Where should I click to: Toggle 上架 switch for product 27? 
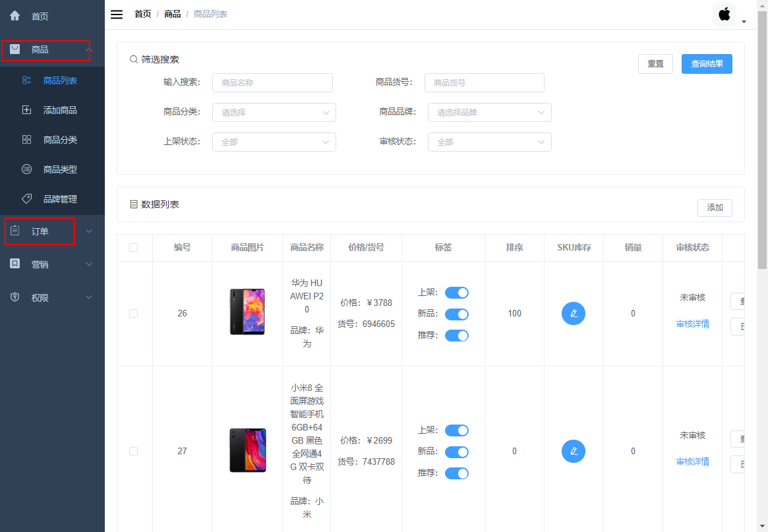(456, 430)
